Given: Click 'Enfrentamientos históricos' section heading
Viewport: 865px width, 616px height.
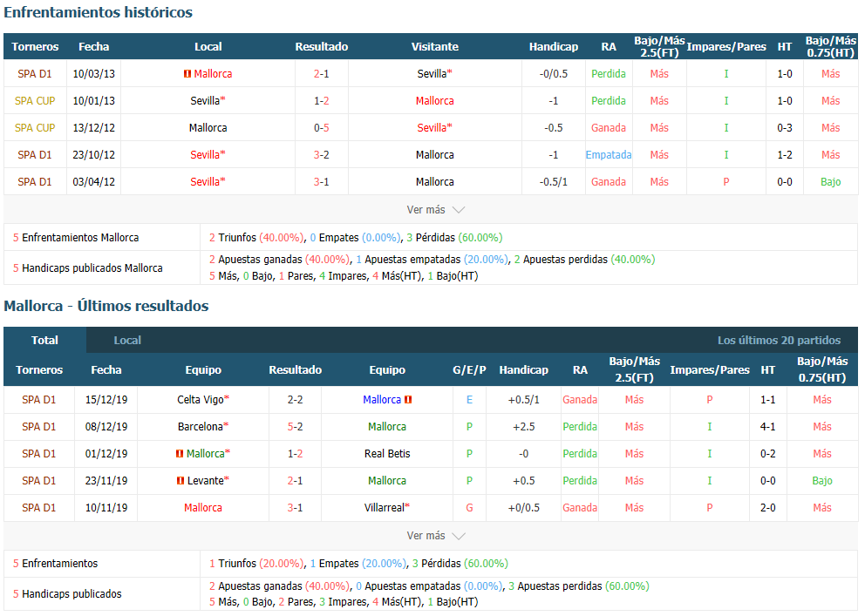Looking at the screenshot, I should click(x=99, y=12).
